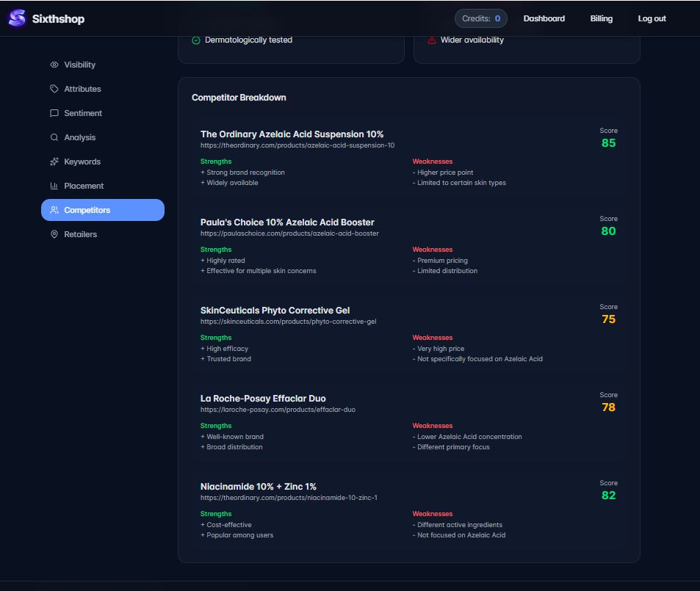Select the Retailers location pin icon
Image resolution: width=700 pixels, height=591 pixels.
point(54,234)
